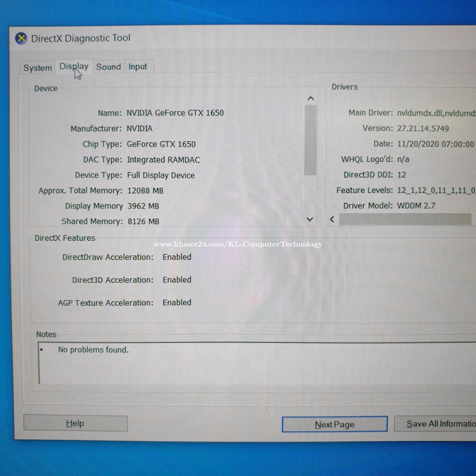Click the Device panel vertical scrollbar thumb
Viewport: 476px width, 476px height.
(310, 139)
